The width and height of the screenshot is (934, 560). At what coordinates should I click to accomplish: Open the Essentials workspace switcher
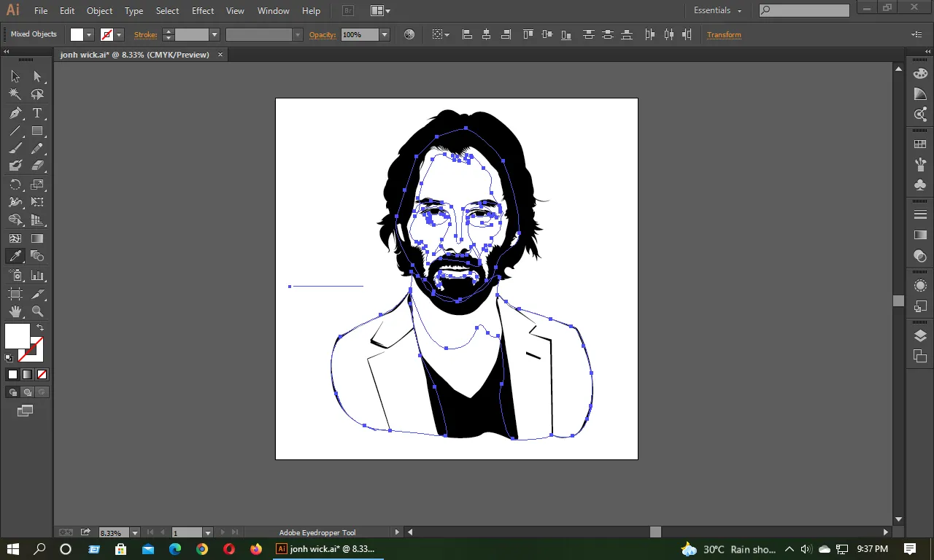[717, 11]
